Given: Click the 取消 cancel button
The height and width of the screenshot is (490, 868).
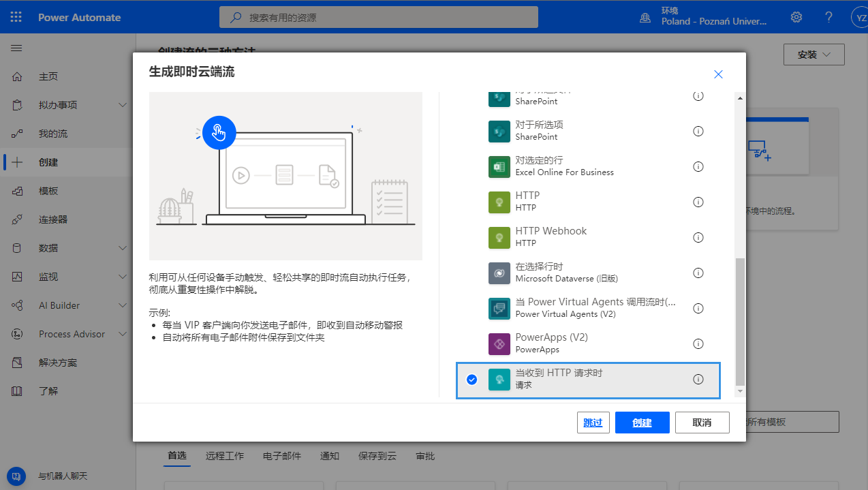Looking at the screenshot, I should point(702,423).
